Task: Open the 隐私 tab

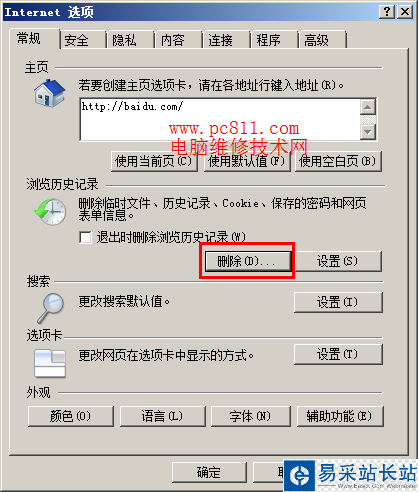Action: point(130,40)
